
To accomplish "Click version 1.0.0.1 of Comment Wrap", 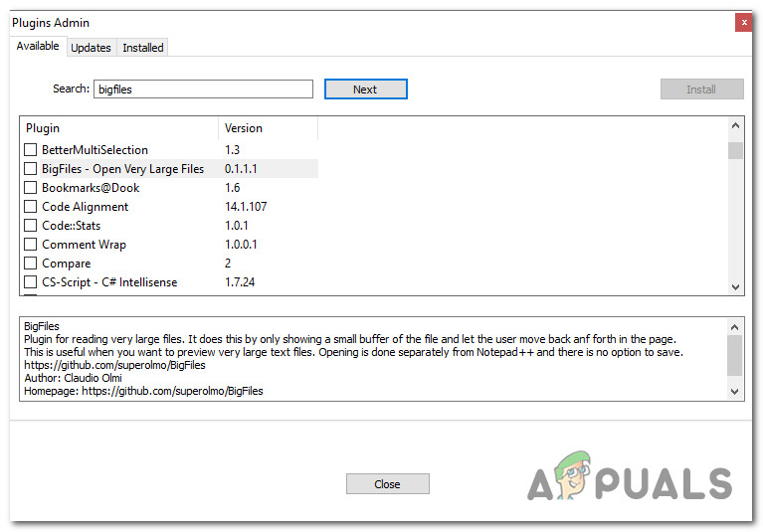I will [241, 244].
